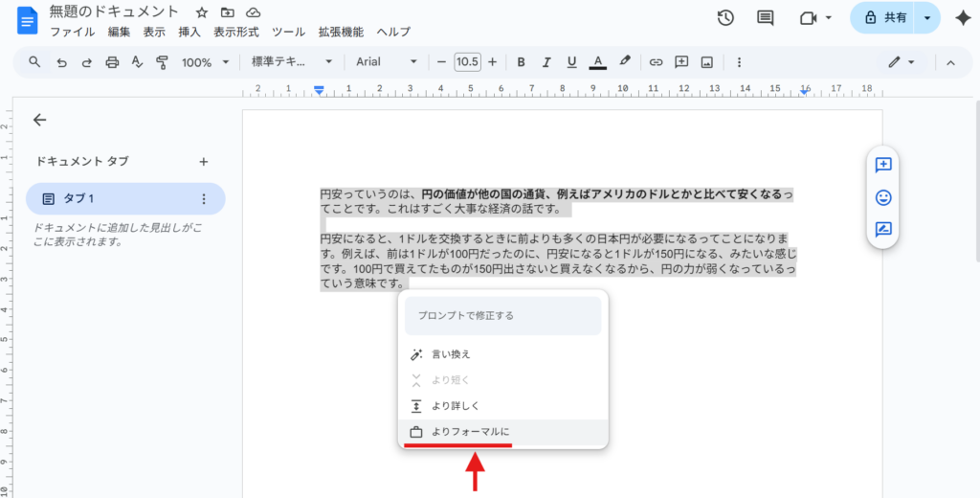Star the untitled document
Screen dimensions: 980x498
201,12
